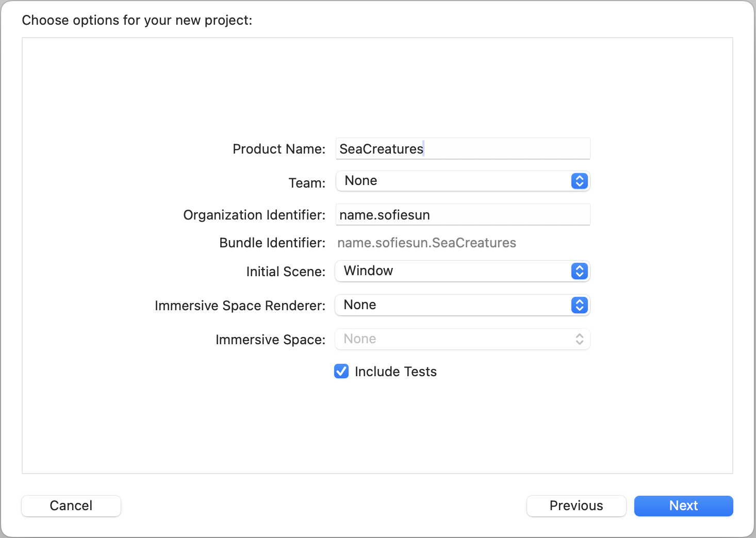Click the Initial Scene up-down arrows icon
The width and height of the screenshot is (756, 538).
click(x=579, y=271)
